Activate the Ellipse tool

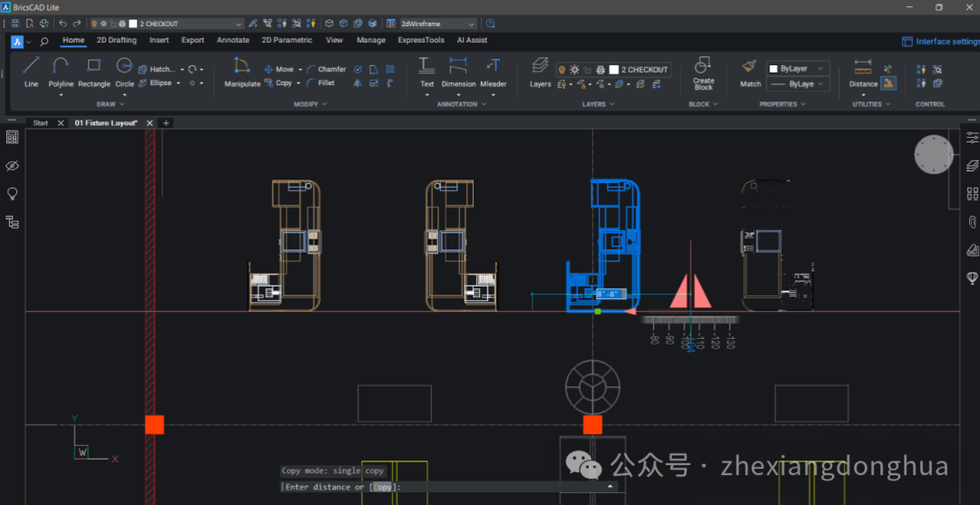tap(156, 83)
